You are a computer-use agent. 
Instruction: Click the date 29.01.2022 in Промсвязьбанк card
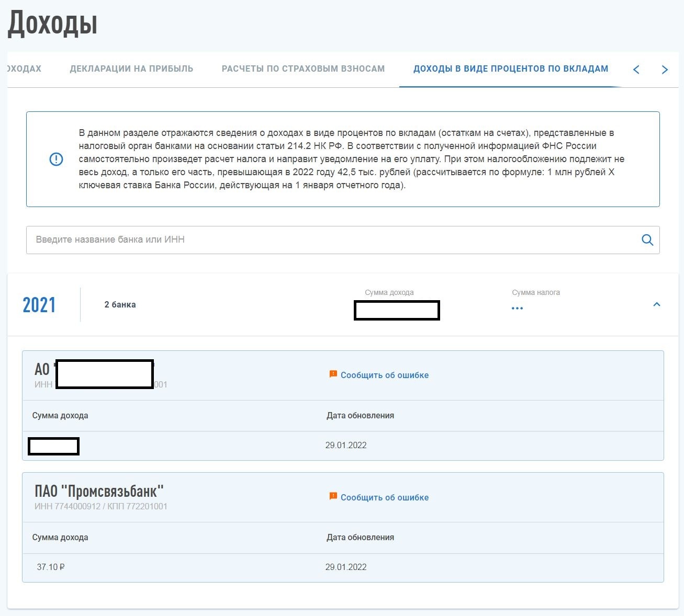click(346, 567)
